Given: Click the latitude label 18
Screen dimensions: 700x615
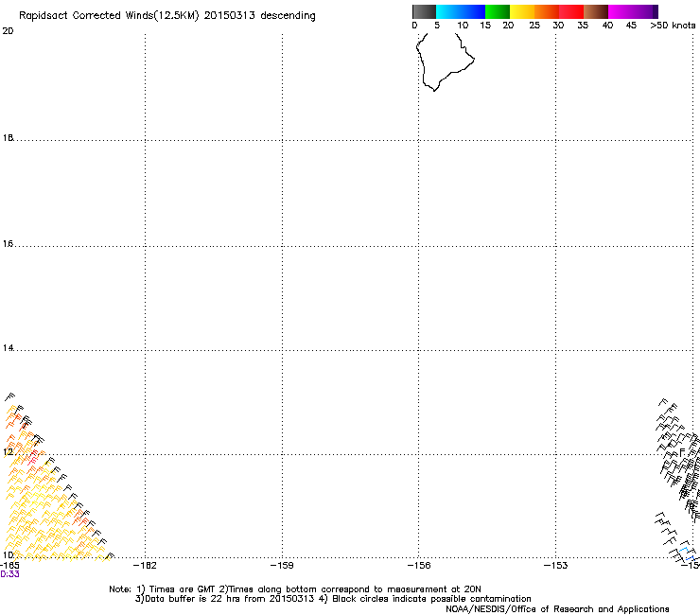Looking at the screenshot, I should click(8, 137).
